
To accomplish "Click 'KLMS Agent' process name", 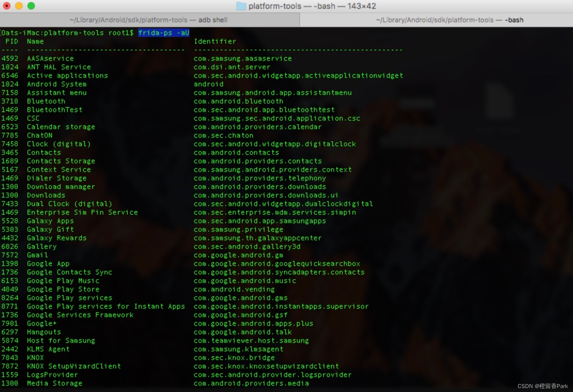I will click(x=48, y=349).
